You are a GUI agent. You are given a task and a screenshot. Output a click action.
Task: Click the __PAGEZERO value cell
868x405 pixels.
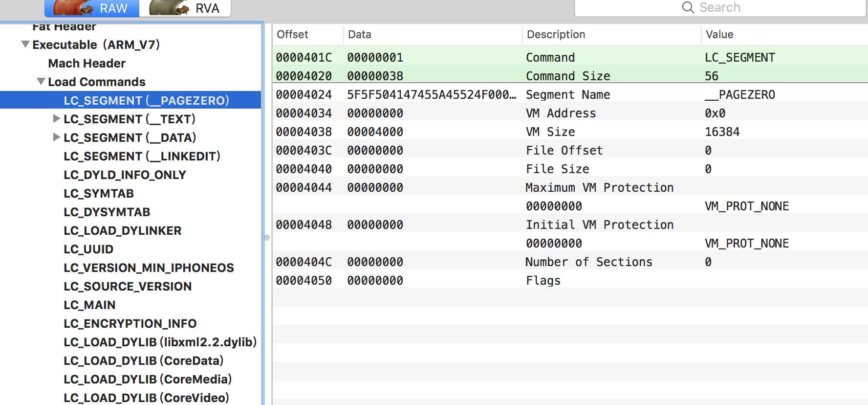click(x=739, y=94)
